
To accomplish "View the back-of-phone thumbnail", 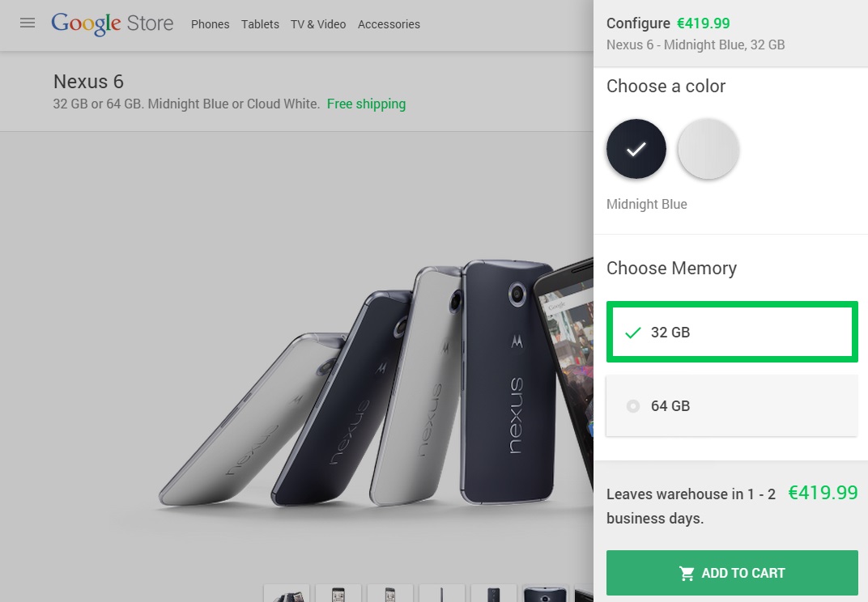I will coord(494,594).
